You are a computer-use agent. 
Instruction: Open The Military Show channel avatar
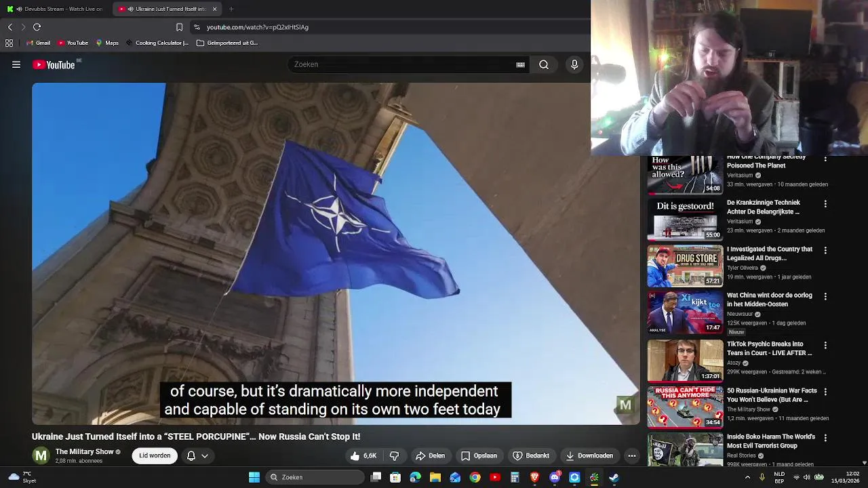(41, 455)
